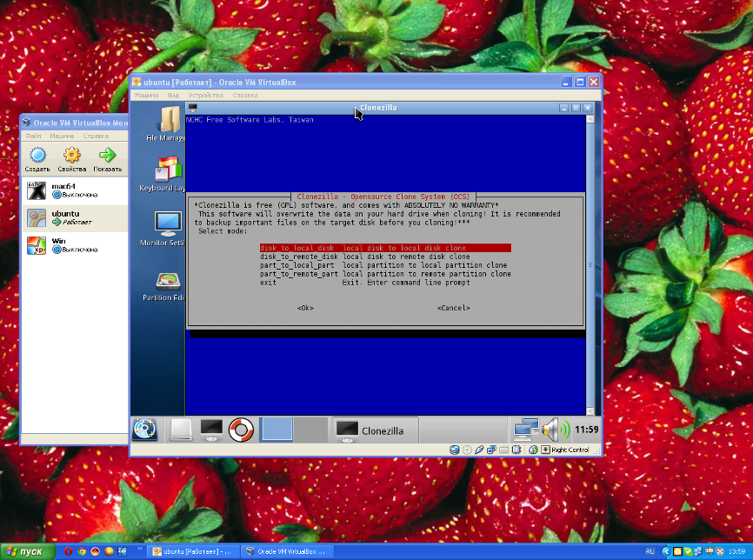This screenshot has width=753, height=560.
Task: Click the green Показать arrow button
Action: [108, 159]
